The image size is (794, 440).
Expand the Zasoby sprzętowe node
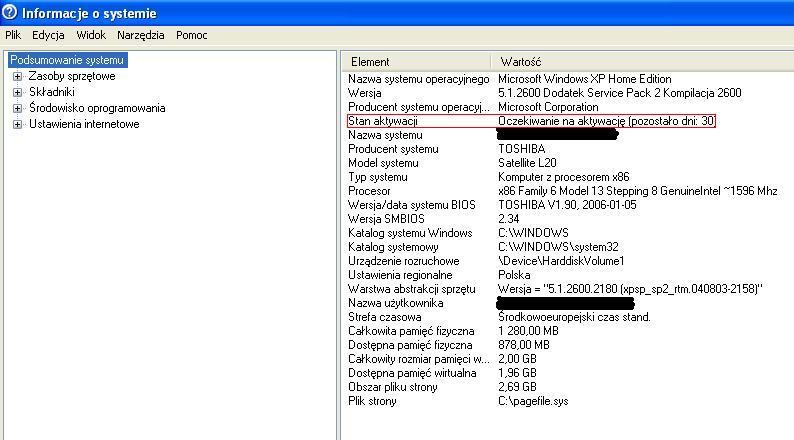(x=17, y=76)
